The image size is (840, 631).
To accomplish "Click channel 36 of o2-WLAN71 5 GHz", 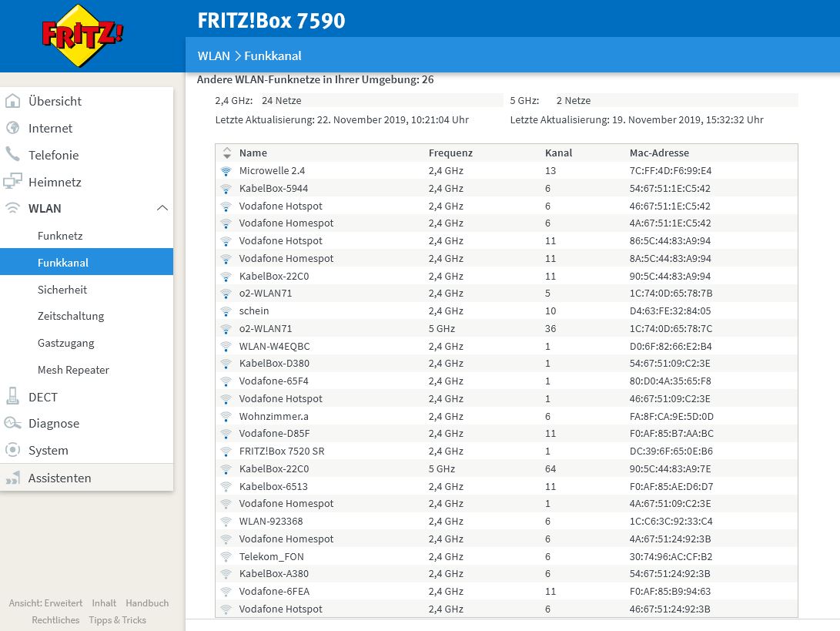I will 551,329.
